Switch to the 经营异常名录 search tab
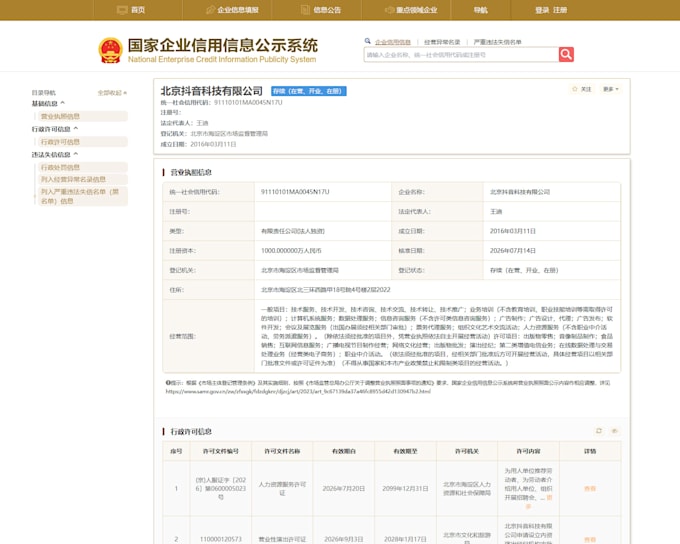This screenshot has height=544, width=680. [442, 42]
